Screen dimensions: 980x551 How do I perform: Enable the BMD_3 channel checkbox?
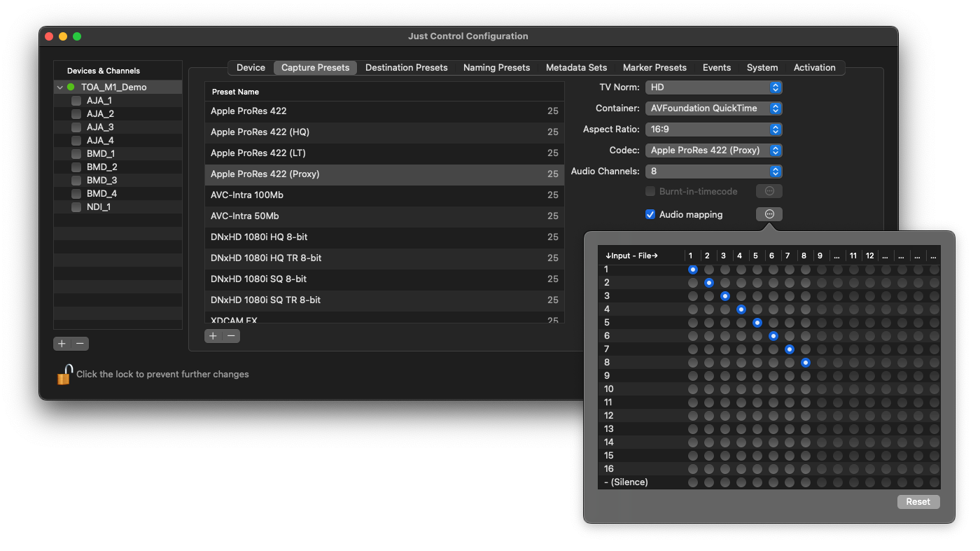pyautogui.click(x=76, y=181)
